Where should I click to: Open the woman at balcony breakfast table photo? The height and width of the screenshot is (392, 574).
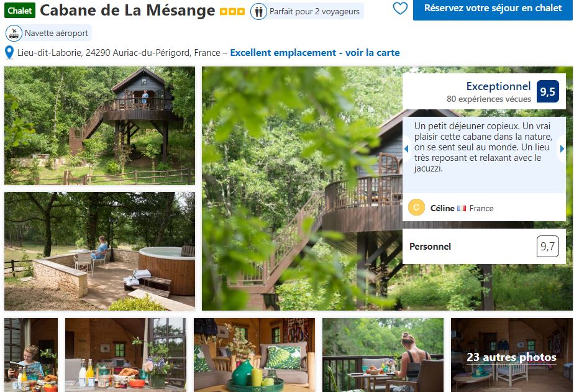[383, 355]
